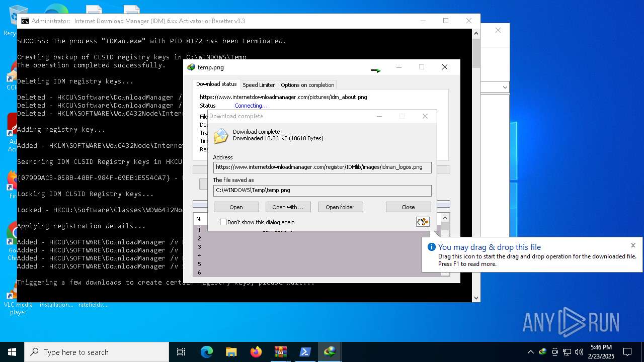The height and width of the screenshot is (362, 644).
Task: Click 'Locking IDM CLSID Registry Keys...' console line
Action: 86,194
